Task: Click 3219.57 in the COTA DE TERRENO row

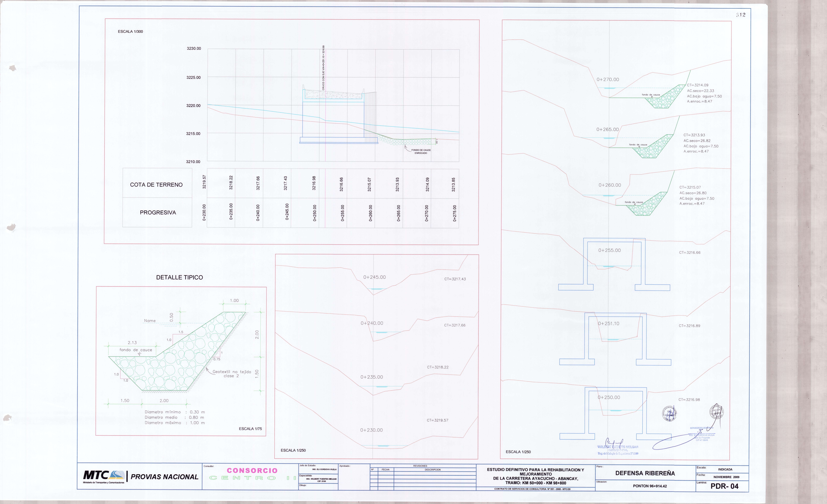Action: point(204,182)
